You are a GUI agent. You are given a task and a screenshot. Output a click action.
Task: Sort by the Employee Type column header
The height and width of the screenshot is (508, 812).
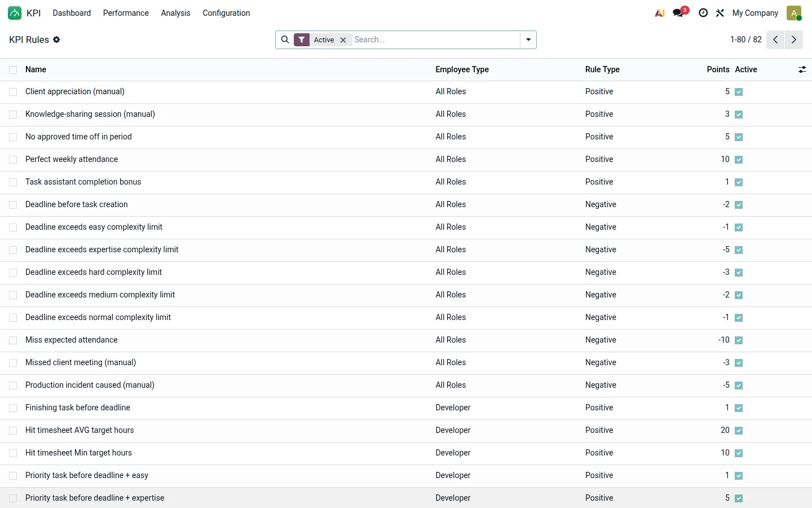click(462, 69)
